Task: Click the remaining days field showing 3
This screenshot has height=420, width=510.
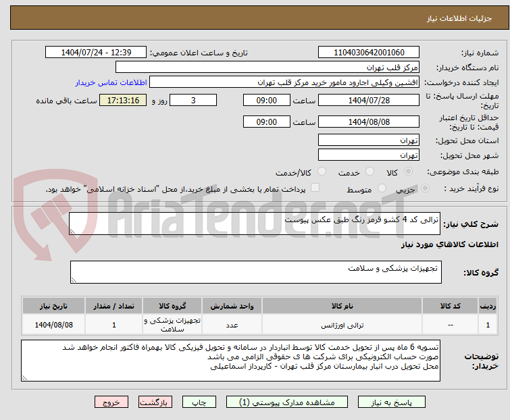Action: (x=193, y=100)
